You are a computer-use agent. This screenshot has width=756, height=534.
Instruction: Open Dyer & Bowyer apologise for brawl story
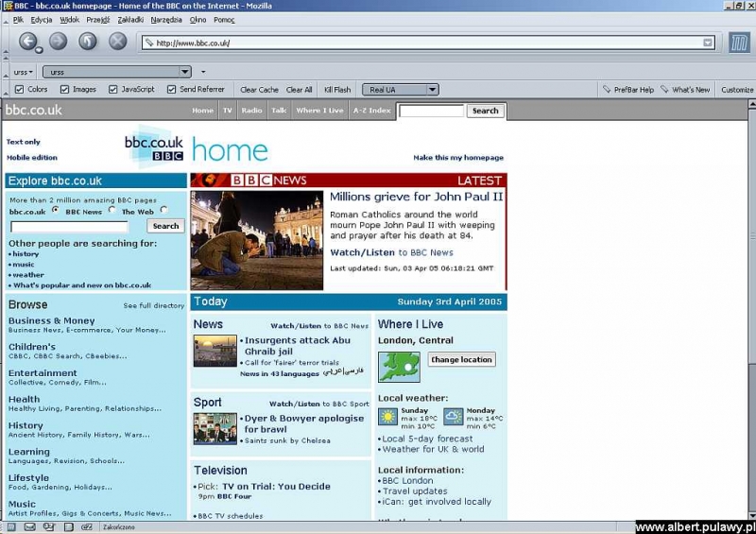303,424
